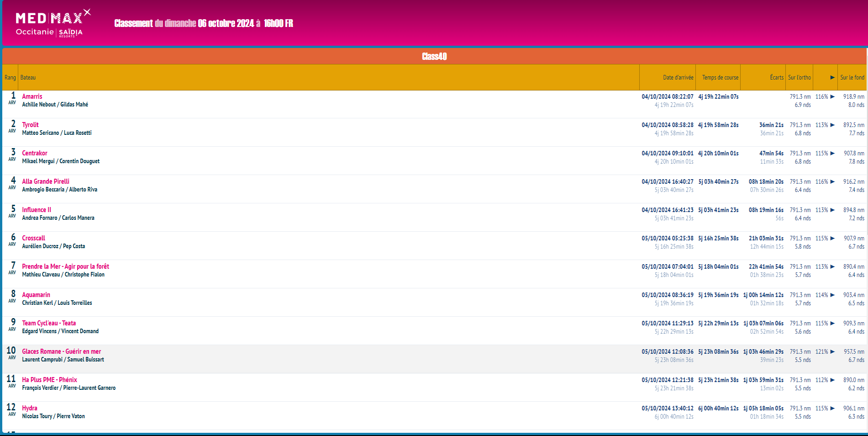This screenshot has height=436, width=868.
Task: Click the arrow icon in table header
Action: [832, 78]
